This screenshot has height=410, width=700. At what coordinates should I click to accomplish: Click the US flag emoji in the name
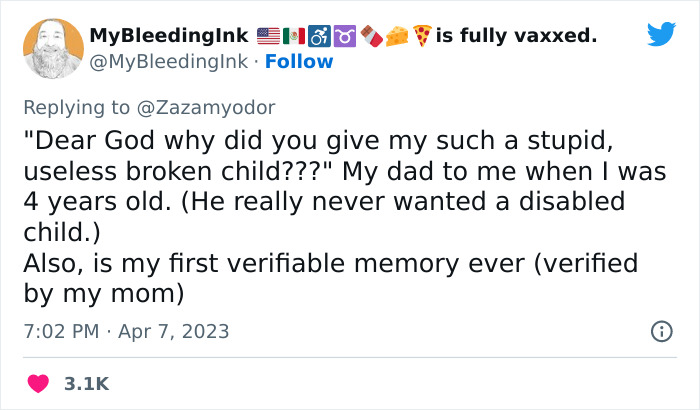[x=270, y=37]
